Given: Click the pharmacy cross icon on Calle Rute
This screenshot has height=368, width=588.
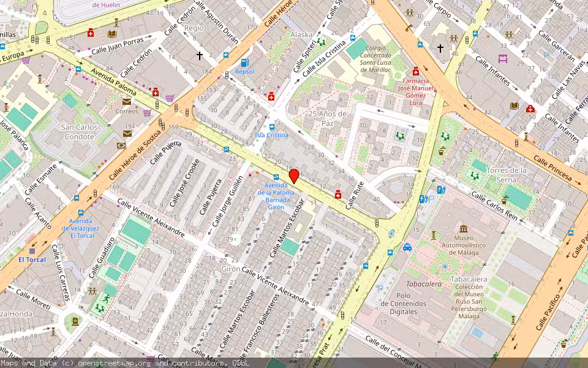Looking at the screenshot, I should [338, 194].
